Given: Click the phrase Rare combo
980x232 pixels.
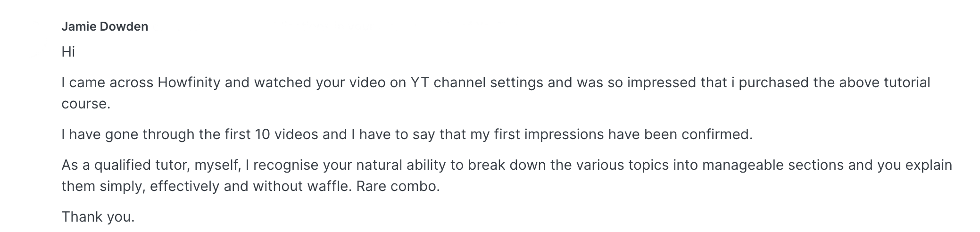Looking at the screenshot, I should (x=398, y=187).
